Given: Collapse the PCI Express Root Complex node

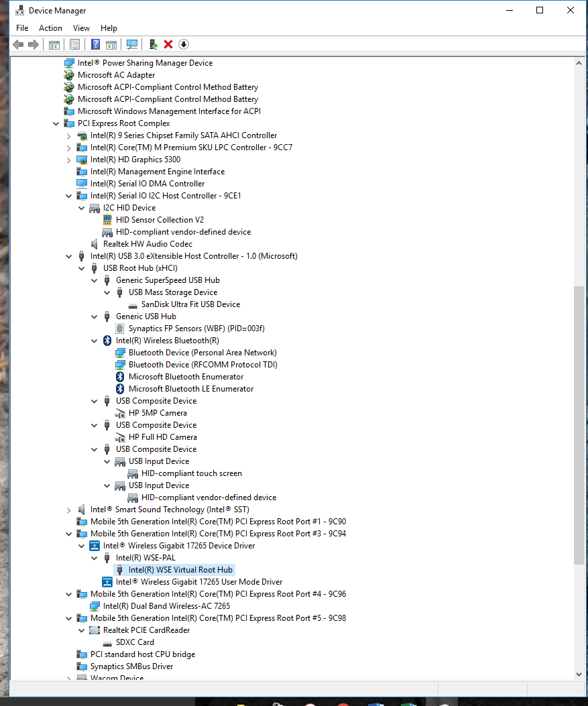Looking at the screenshot, I should [56, 124].
